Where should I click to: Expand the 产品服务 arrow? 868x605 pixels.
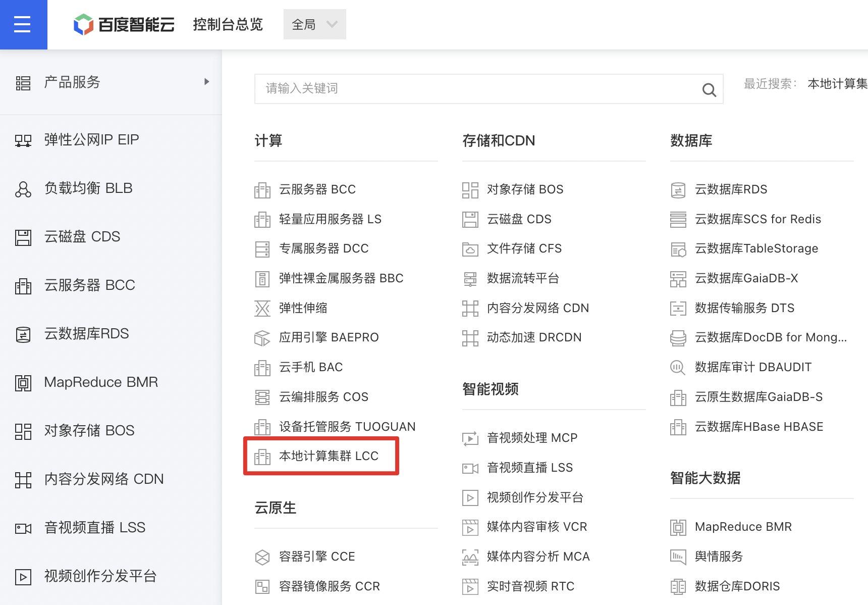tap(206, 82)
